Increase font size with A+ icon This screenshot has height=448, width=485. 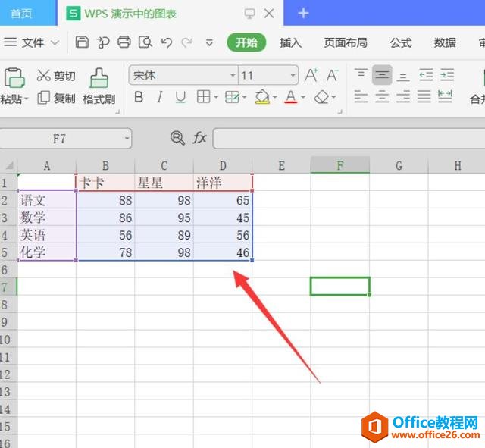(311, 75)
